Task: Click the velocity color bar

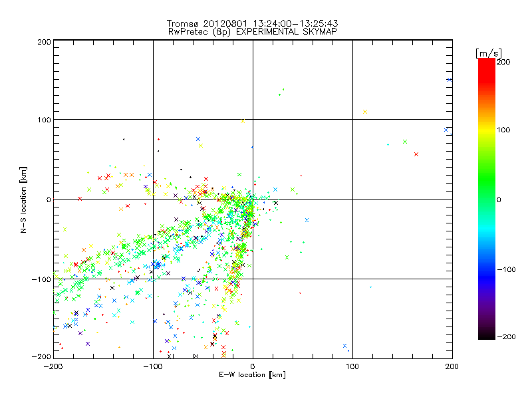Action: click(x=487, y=199)
